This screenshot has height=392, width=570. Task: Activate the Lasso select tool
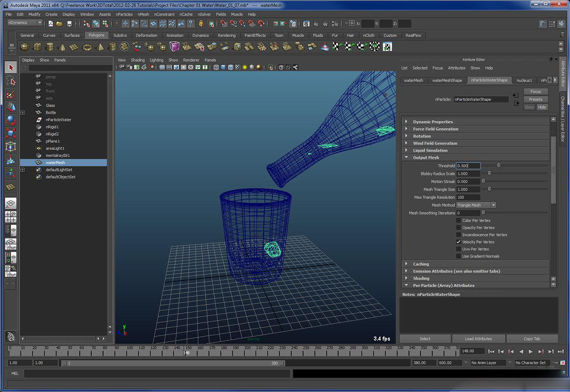pos(11,81)
